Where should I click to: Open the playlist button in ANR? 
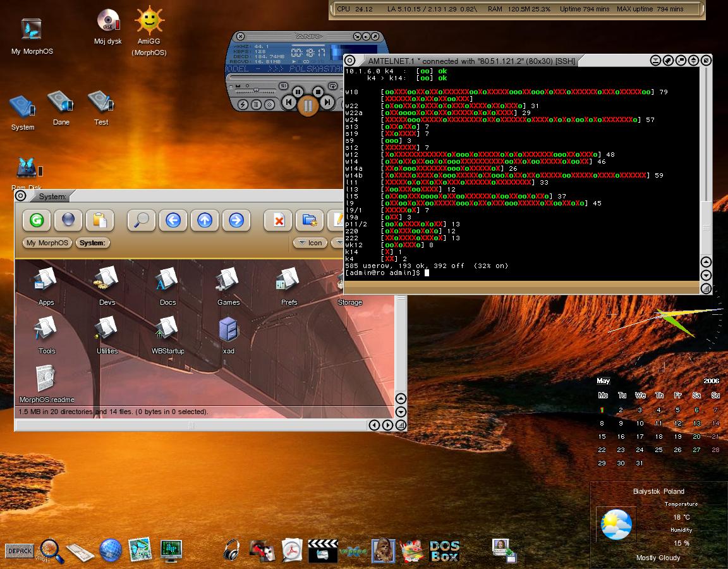pyautogui.click(x=256, y=104)
